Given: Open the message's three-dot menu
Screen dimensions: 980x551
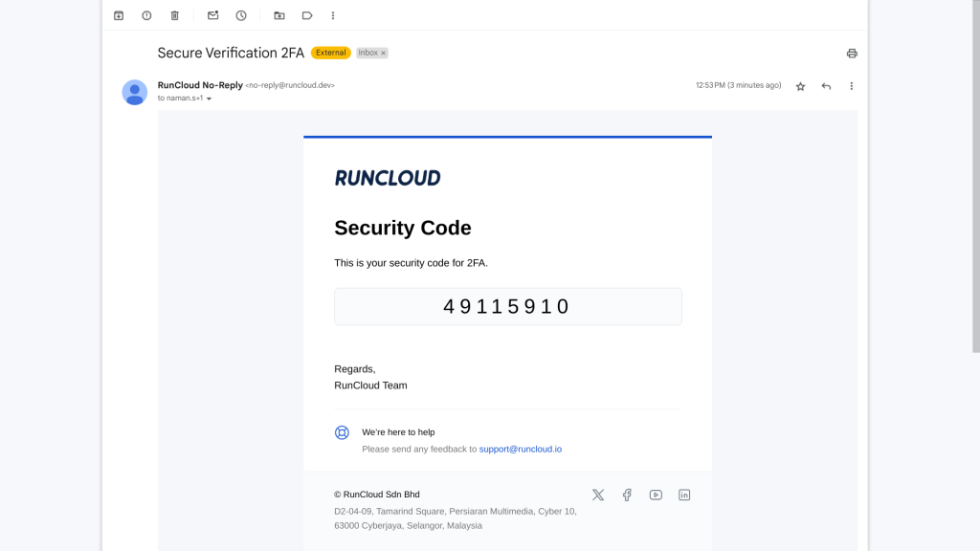Looking at the screenshot, I should coord(851,86).
